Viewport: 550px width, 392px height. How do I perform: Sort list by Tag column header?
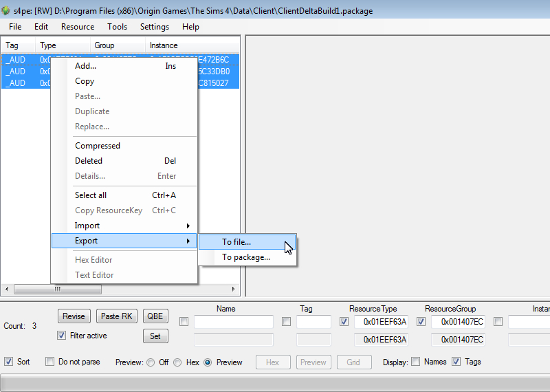[19, 45]
